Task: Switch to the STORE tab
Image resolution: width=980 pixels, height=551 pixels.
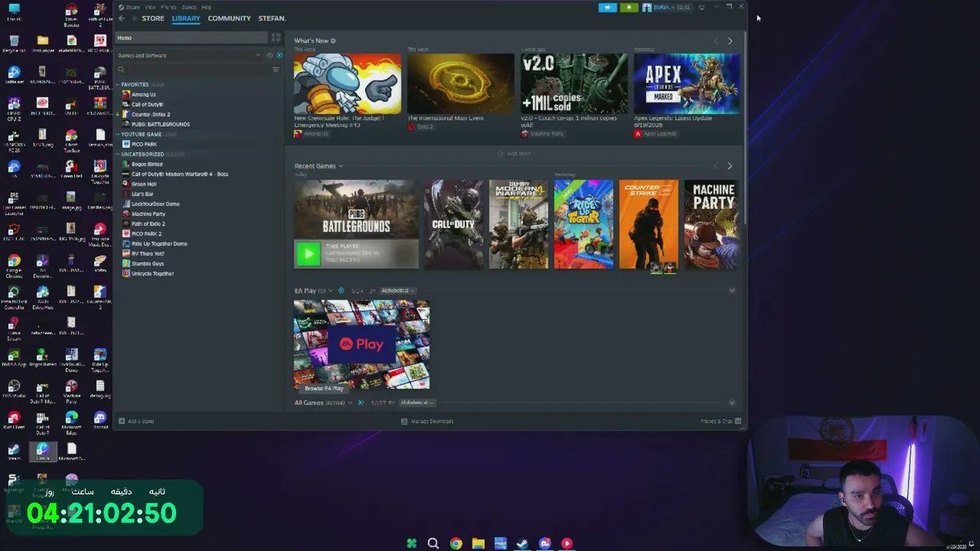Action: click(x=153, y=18)
